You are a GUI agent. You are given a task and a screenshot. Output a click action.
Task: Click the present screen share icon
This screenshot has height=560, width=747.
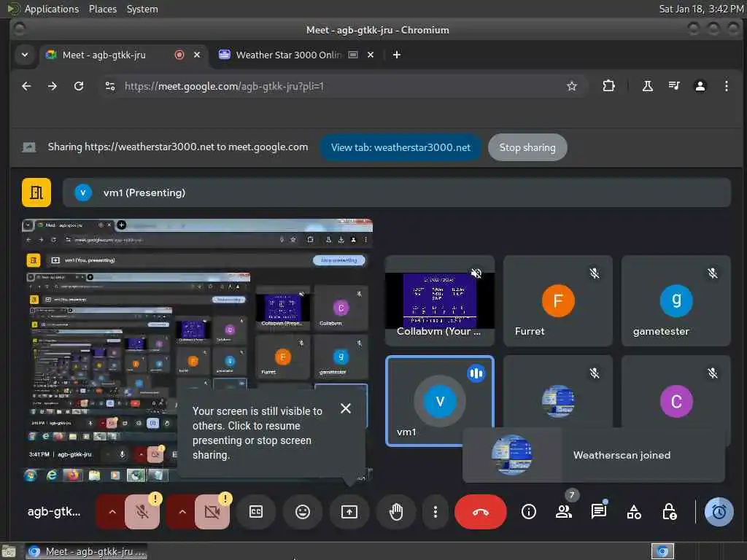349,512
